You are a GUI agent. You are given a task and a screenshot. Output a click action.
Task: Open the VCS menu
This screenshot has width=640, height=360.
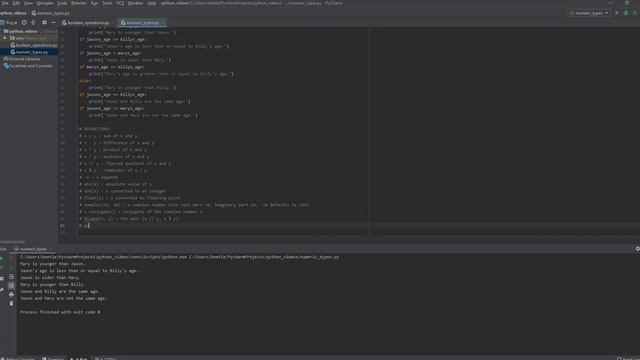(x=120, y=3)
